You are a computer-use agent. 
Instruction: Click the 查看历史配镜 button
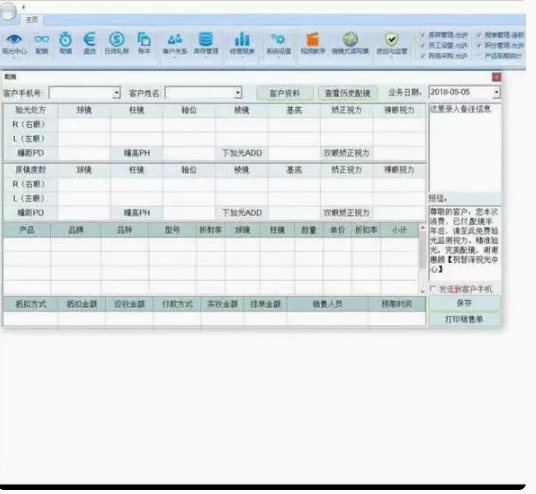click(348, 93)
